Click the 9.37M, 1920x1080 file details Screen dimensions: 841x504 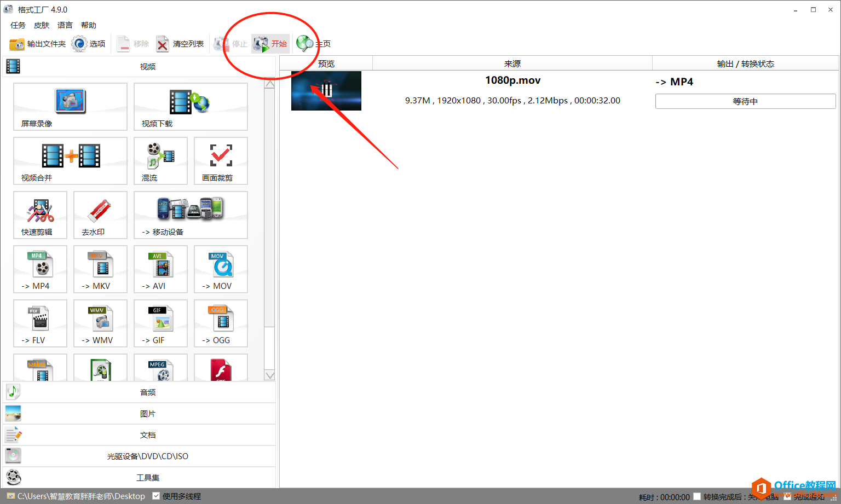pyautogui.click(x=512, y=101)
